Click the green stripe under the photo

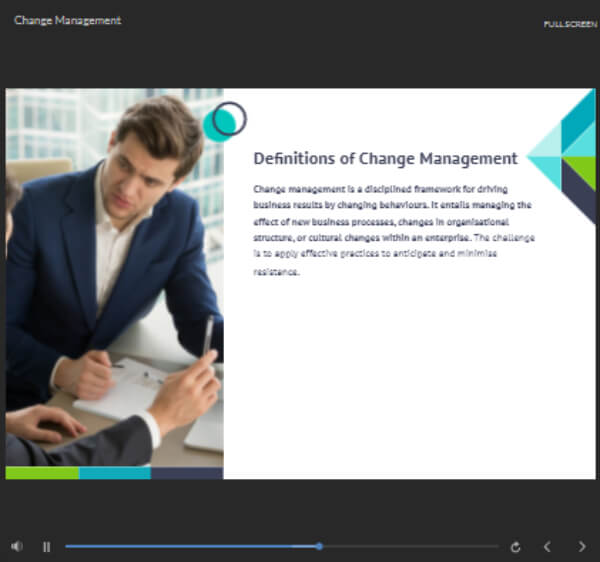[42, 472]
